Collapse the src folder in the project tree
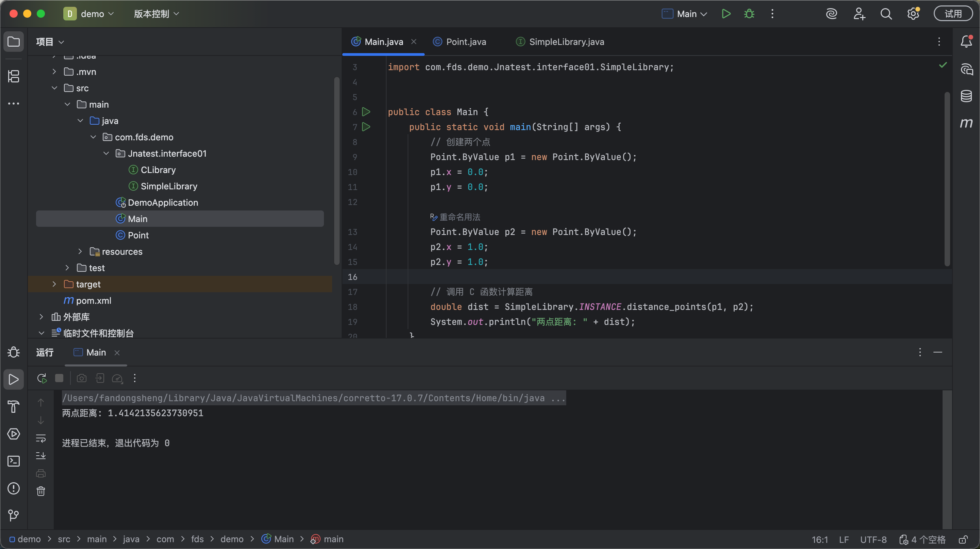 coord(54,88)
